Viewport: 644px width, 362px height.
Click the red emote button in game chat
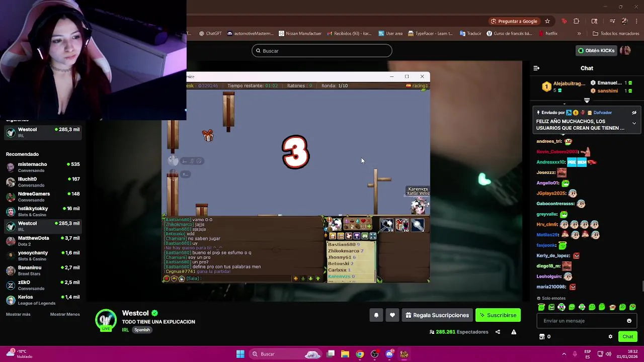coord(167,279)
